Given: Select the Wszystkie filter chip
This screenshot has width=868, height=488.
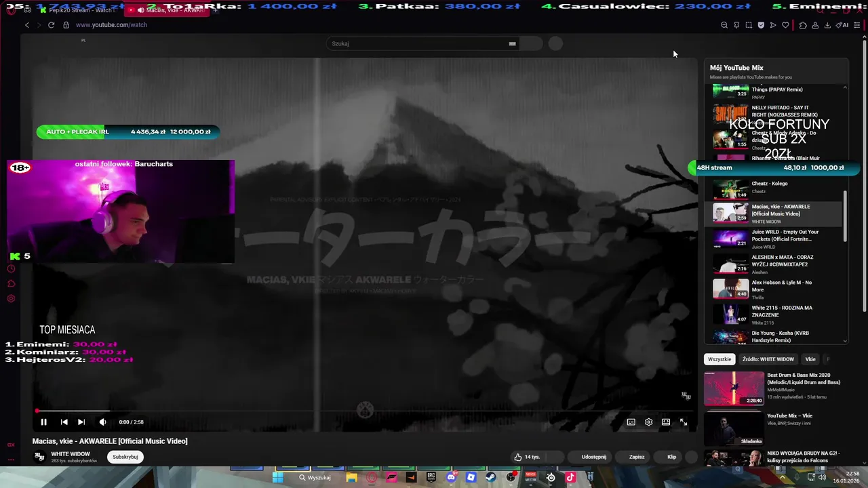Looking at the screenshot, I should [x=719, y=359].
